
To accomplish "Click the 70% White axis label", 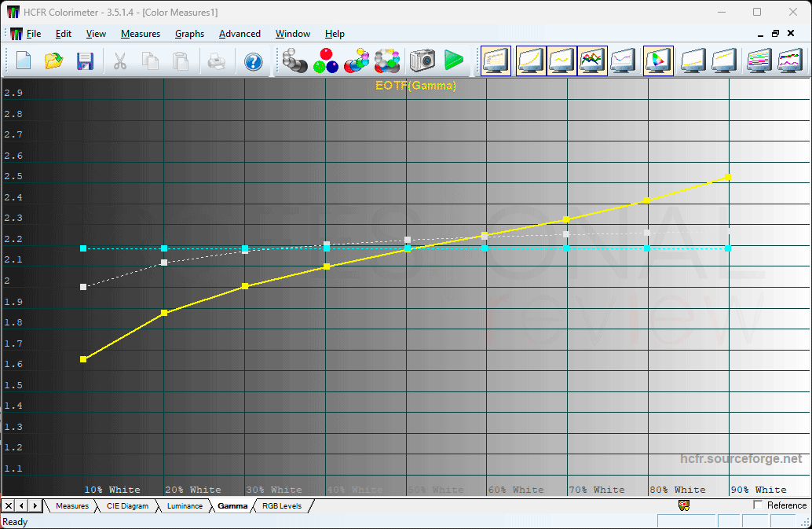I will pos(597,490).
